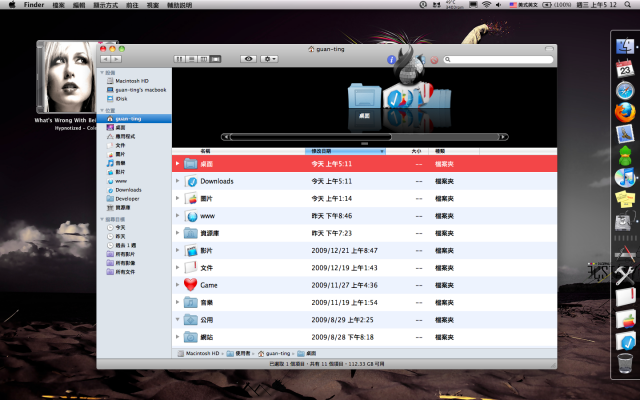Open the Finder menu in menu bar
This screenshot has width=640, height=400.
click(x=34, y=5)
